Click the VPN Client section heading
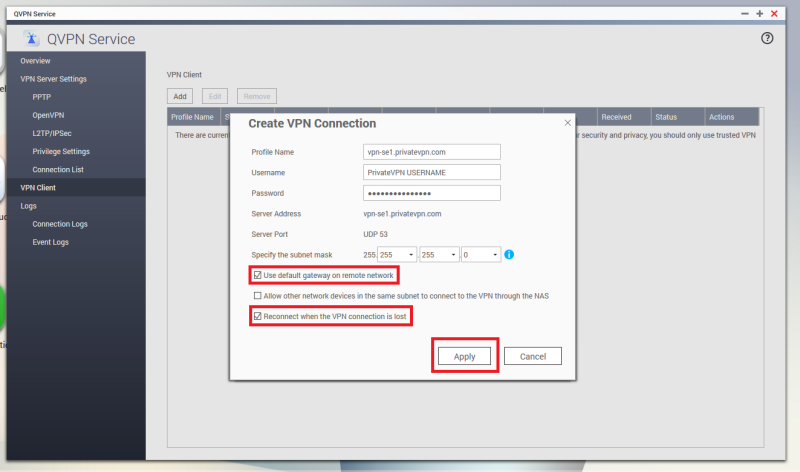 point(184,74)
